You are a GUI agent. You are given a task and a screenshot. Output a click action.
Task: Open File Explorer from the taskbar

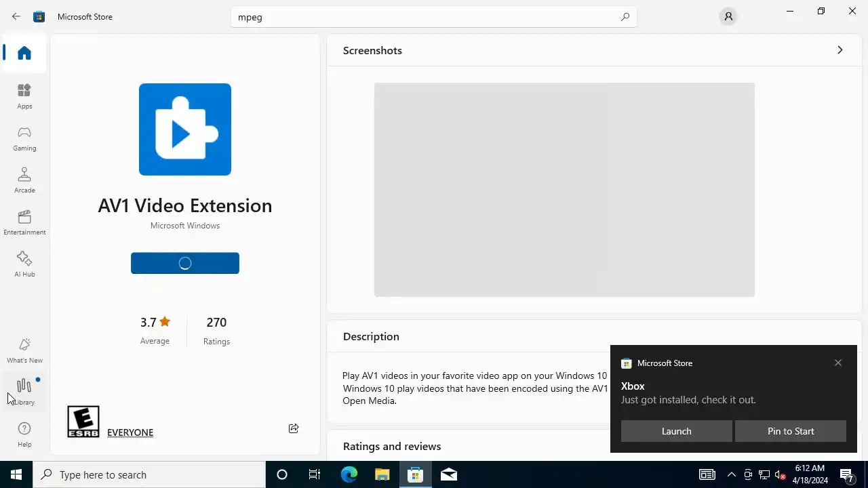[382, 474]
